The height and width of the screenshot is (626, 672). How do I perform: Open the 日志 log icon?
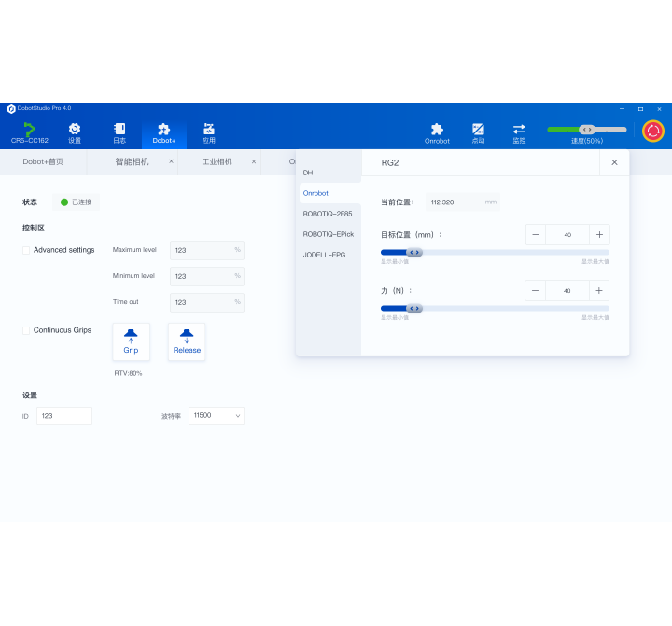point(119,130)
